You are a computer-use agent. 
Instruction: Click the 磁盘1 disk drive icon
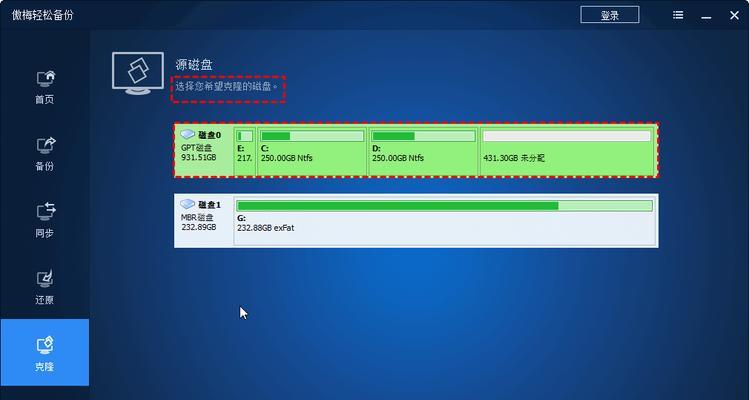pyautogui.click(x=188, y=204)
